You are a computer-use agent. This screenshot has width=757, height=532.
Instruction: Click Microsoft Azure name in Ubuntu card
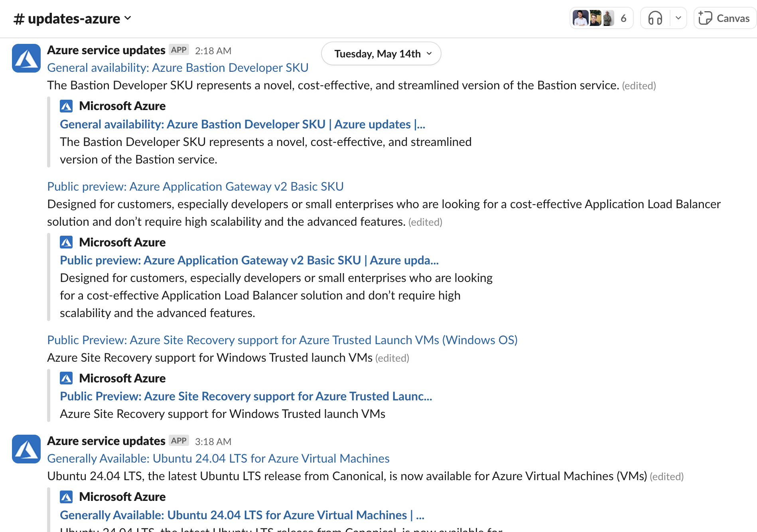click(x=122, y=497)
